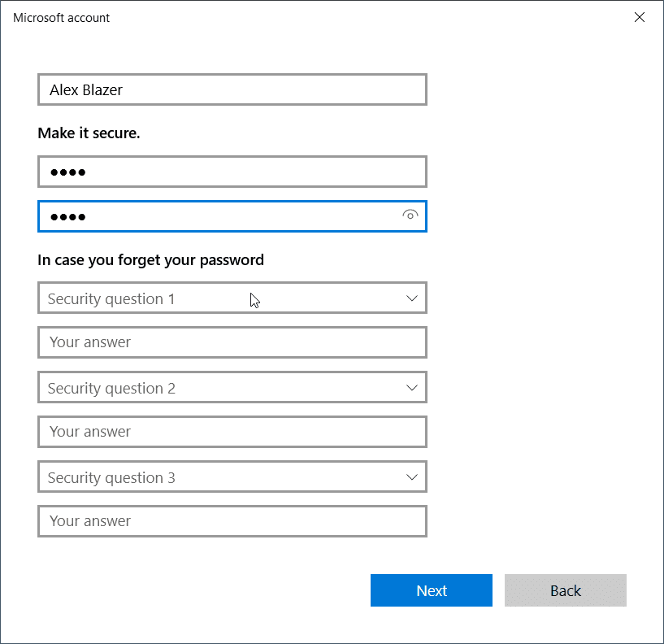Select the answer field for Security question 3

click(232, 521)
